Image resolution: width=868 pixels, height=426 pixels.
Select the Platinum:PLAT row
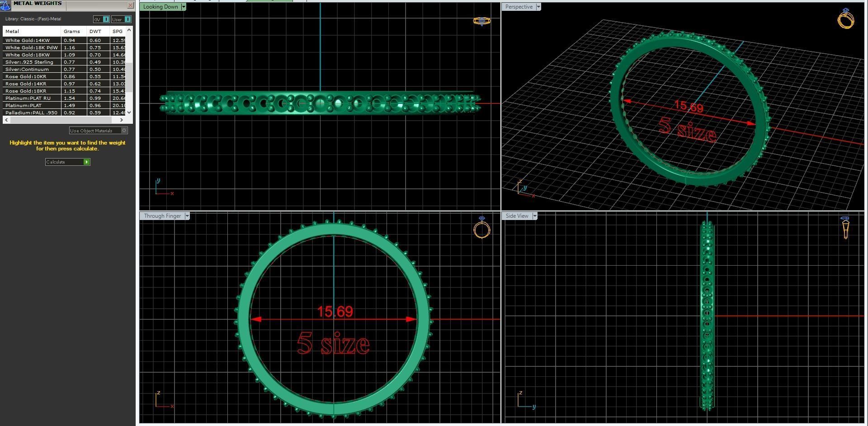pos(64,105)
